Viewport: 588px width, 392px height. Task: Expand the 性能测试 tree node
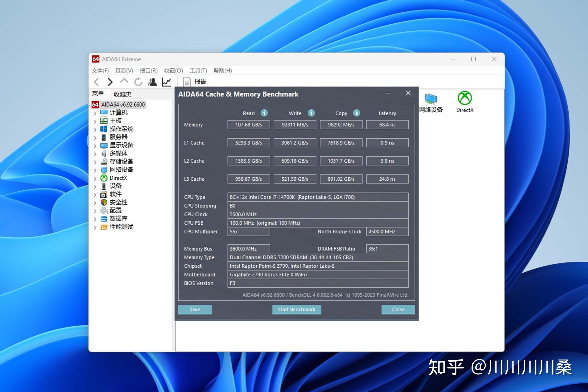point(95,227)
